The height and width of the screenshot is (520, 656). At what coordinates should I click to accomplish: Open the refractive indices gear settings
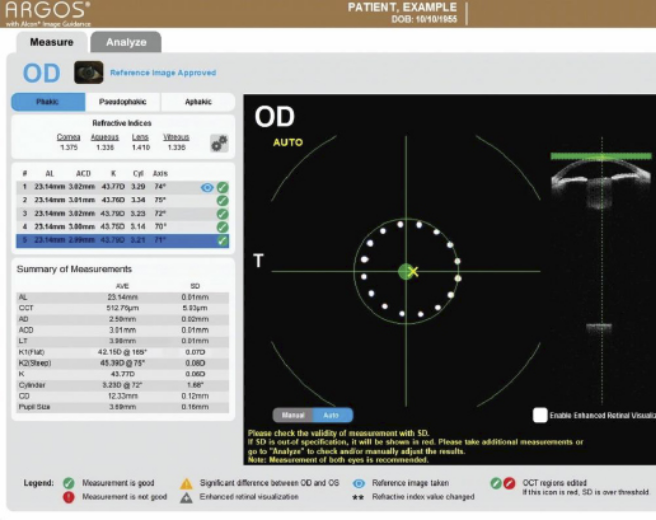(x=218, y=143)
